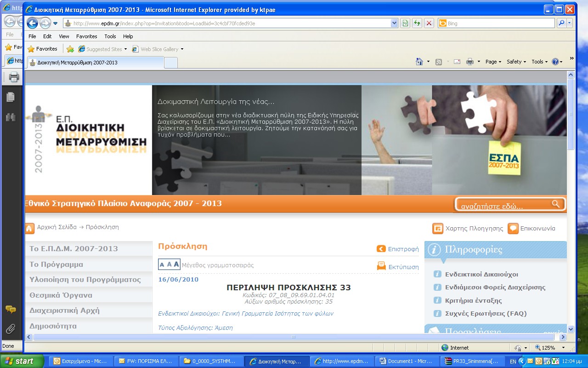The height and width of the screenshot is (368, 588).
Task: Click Κριτήρια ένταξης link
Action: pyautogui.click(x=473, y=300)
